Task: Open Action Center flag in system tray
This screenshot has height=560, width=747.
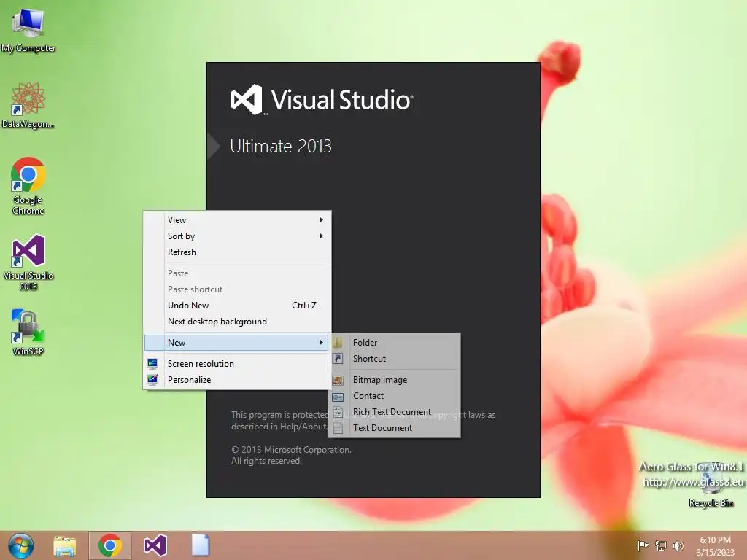Action: coord(643,545)
